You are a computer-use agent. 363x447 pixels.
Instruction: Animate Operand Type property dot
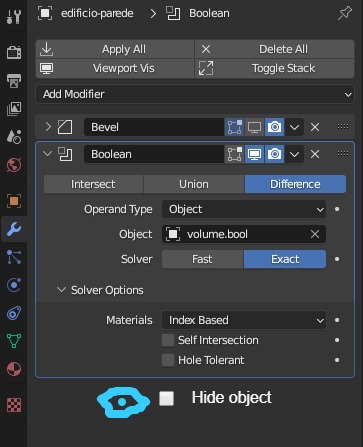click(x=337, y=209)
